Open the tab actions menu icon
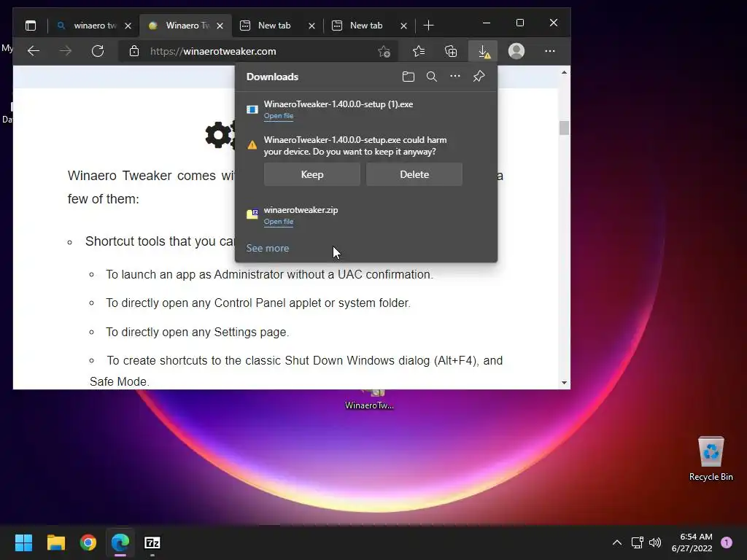Screen dimensions: 747x560 31,26
